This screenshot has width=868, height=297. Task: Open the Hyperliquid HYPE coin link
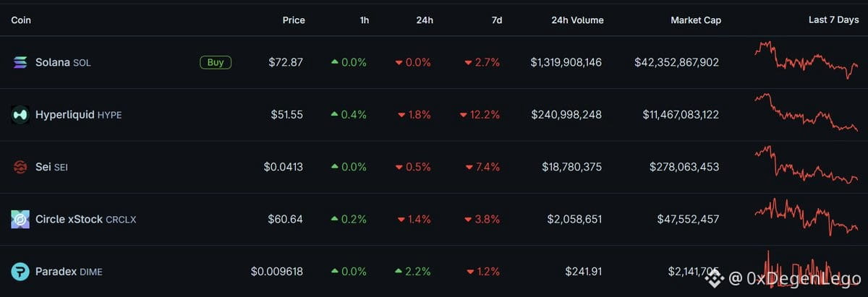click(78, 114)
